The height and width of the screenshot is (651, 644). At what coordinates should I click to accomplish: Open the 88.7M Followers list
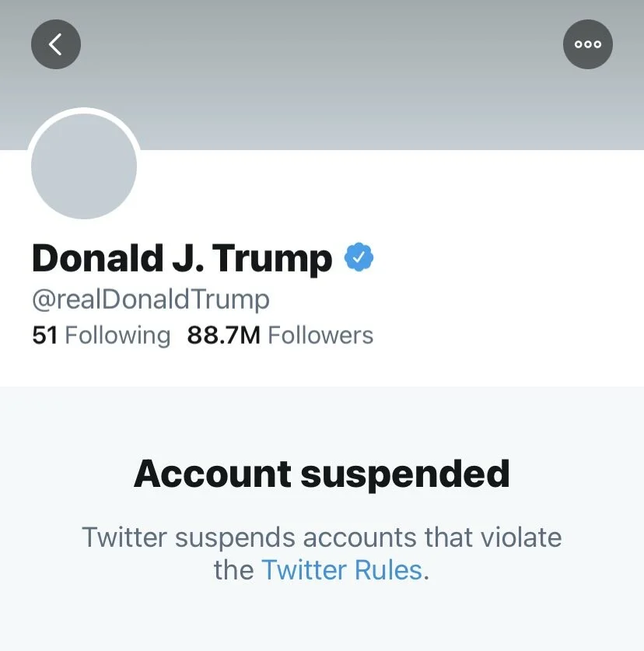coord(280,335)
